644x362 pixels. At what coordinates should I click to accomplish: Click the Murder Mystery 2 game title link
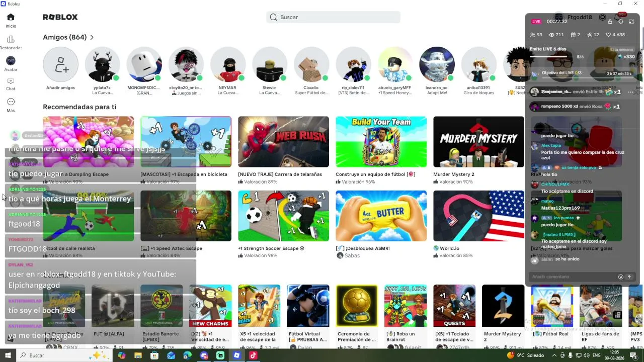click(x=454, y=174)
